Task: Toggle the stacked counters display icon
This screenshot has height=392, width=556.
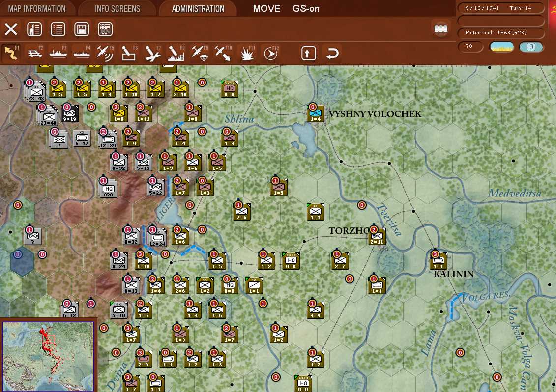Action: (440, 28)
